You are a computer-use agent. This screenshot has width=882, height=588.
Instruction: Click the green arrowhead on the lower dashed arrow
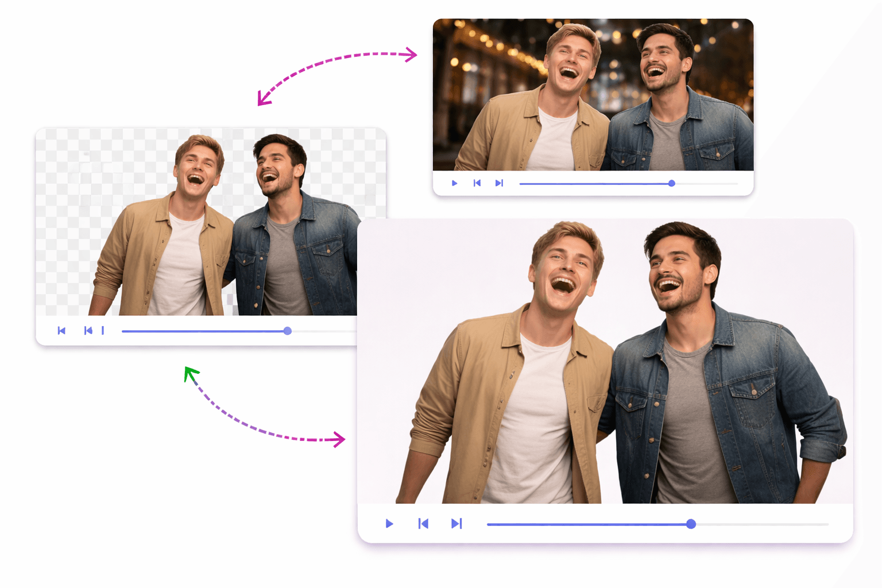coord(190,374)
